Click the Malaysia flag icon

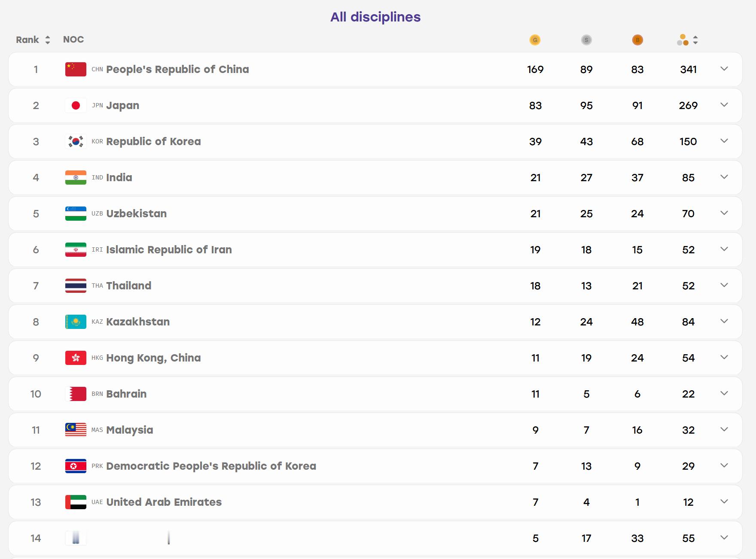(76, 430)
